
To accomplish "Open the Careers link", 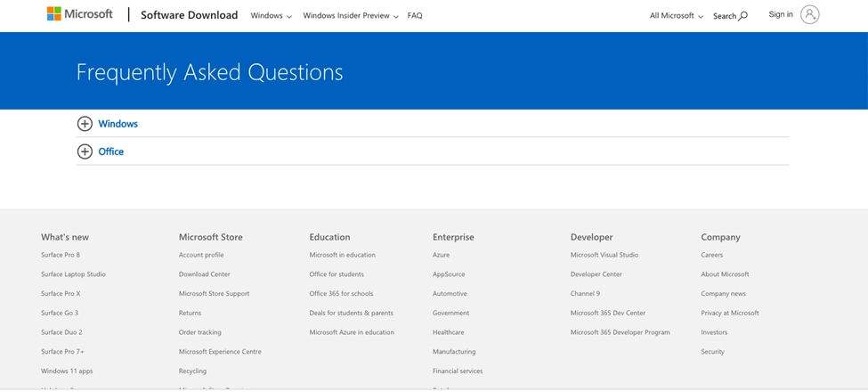I will tap(712, 255).
